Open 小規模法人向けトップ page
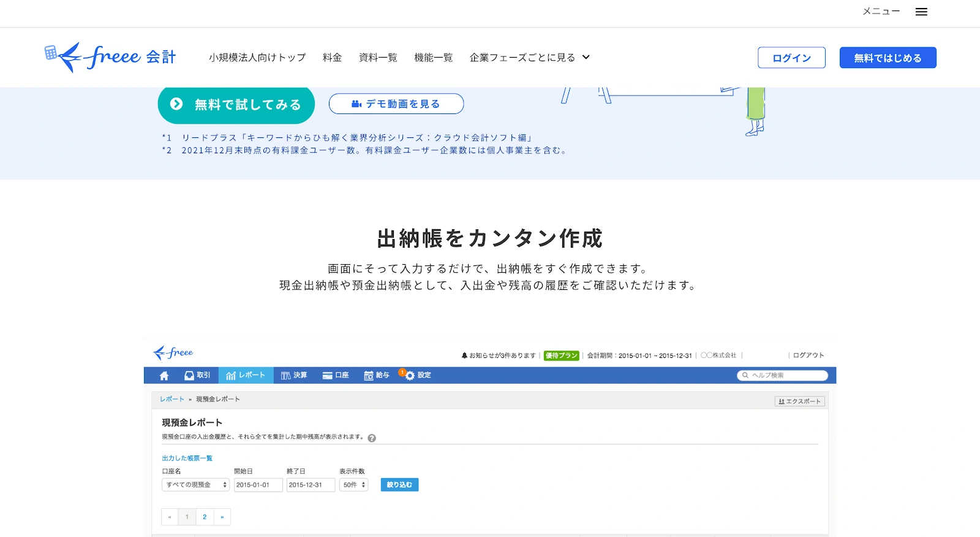Viewport: 980px width, 537px height. pos(257,58)
